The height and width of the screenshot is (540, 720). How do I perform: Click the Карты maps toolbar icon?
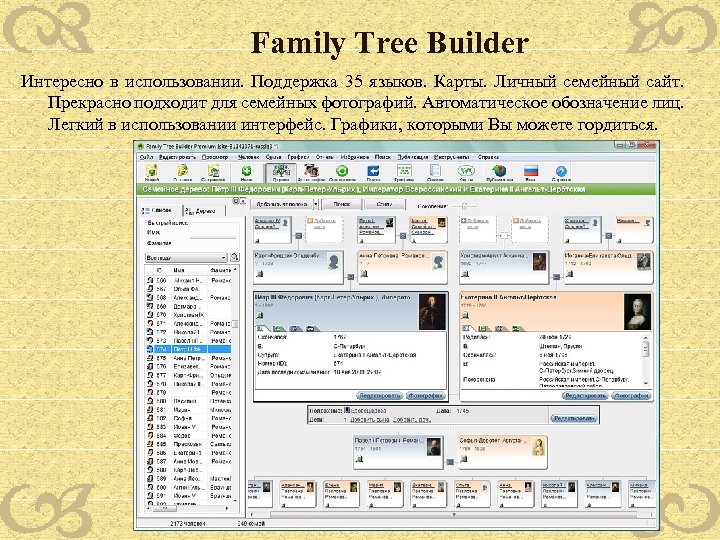tap(466, 172)
